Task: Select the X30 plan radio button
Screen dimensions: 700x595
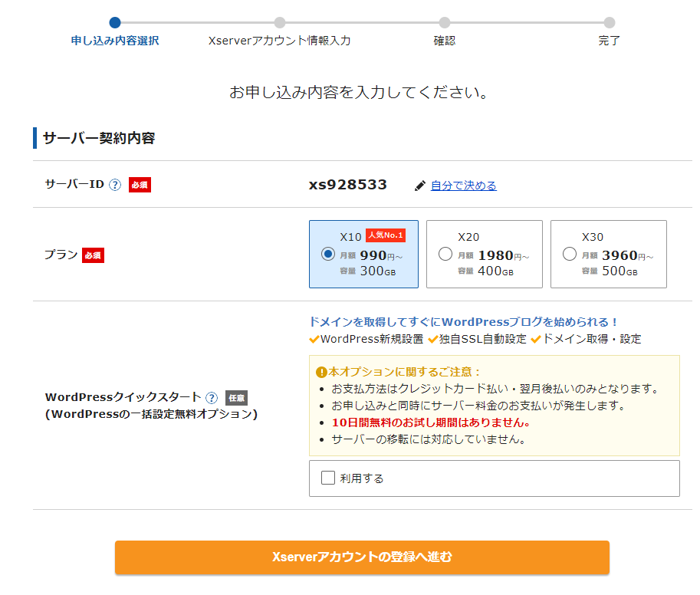Action: [569, 254]
